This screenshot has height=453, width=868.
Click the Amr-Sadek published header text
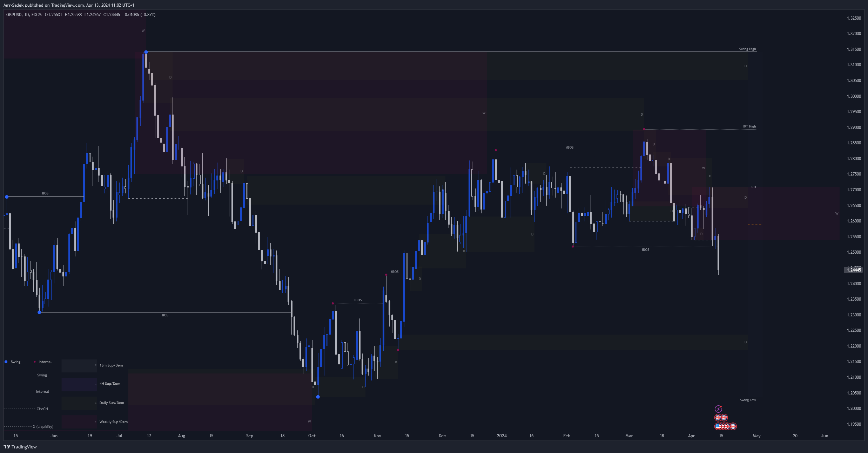(69, 5)
